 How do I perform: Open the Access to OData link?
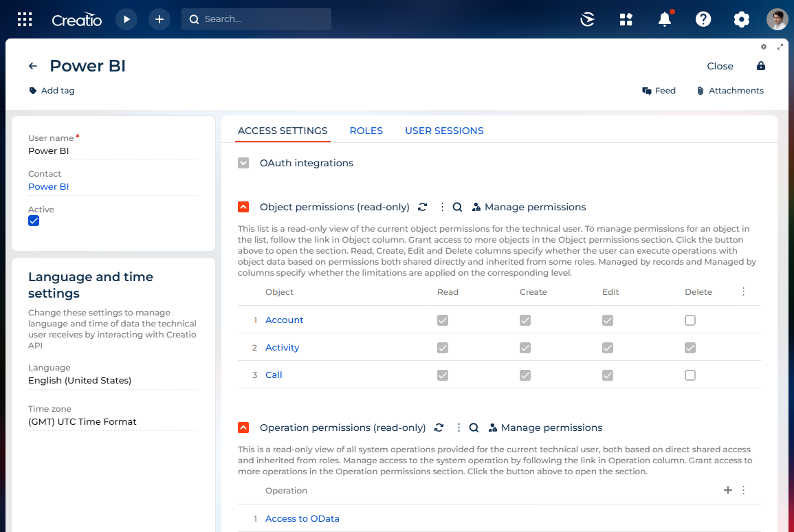(x=302, y=518)
